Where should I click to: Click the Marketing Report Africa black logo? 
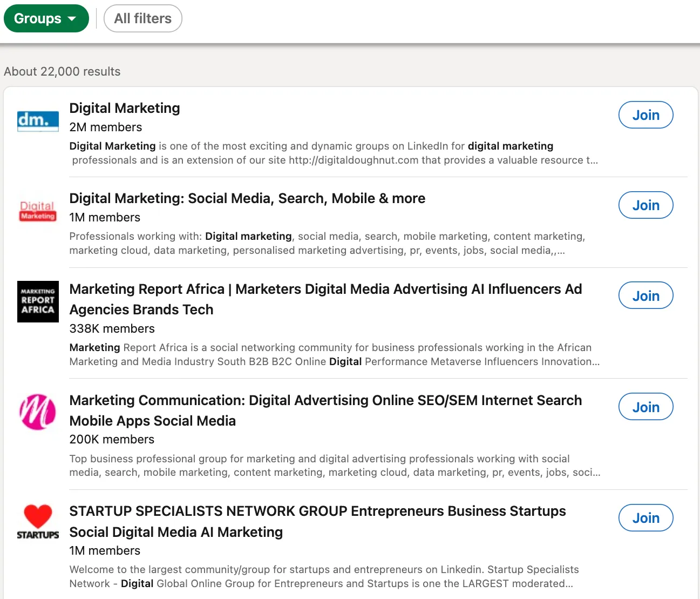coord(37,301)
